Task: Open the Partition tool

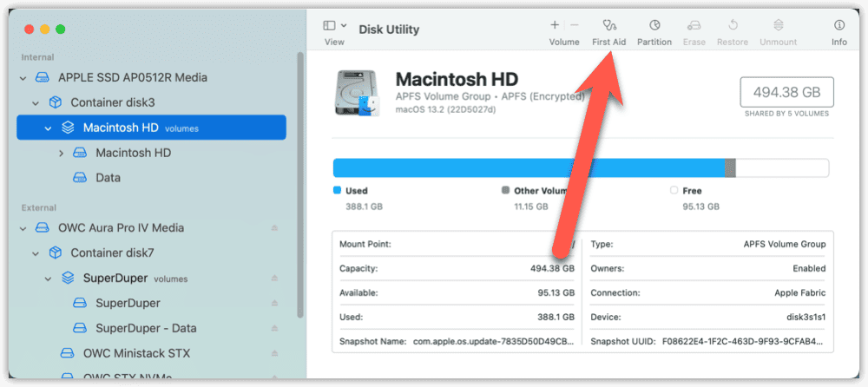Action: pos(654,27)
